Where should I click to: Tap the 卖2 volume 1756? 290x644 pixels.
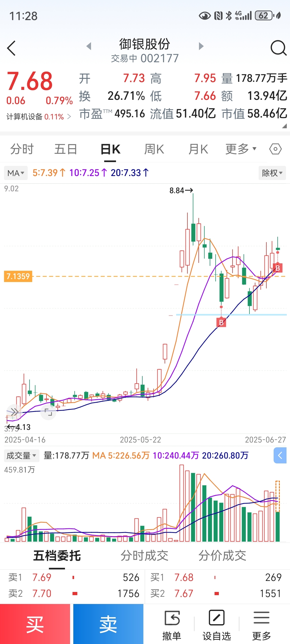pyautogui.click(x=128, y=594)
